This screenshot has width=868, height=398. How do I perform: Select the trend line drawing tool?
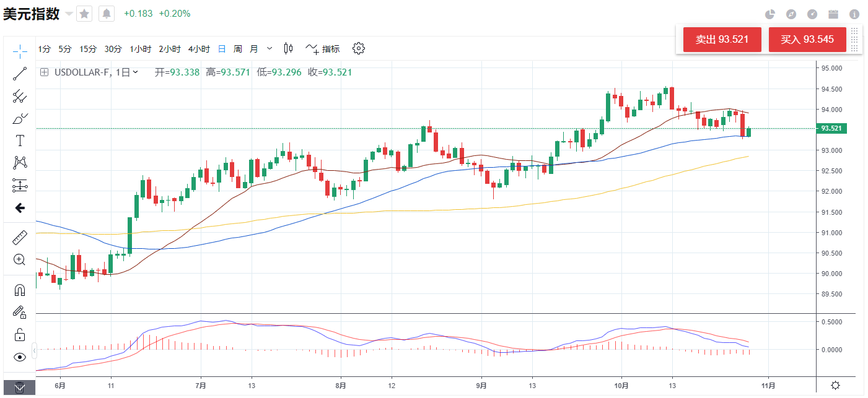tap(20, 74)
